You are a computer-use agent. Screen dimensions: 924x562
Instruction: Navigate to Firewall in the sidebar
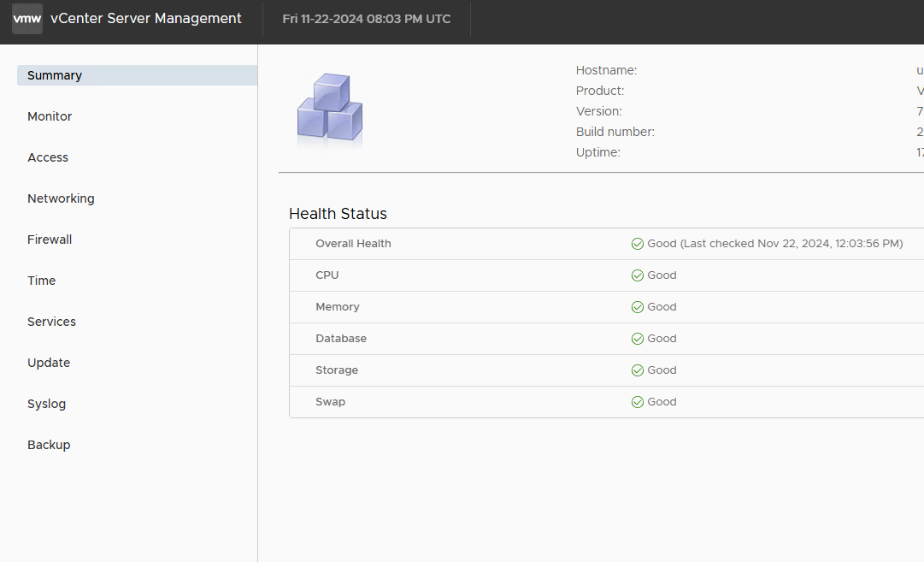pos(50,240)
